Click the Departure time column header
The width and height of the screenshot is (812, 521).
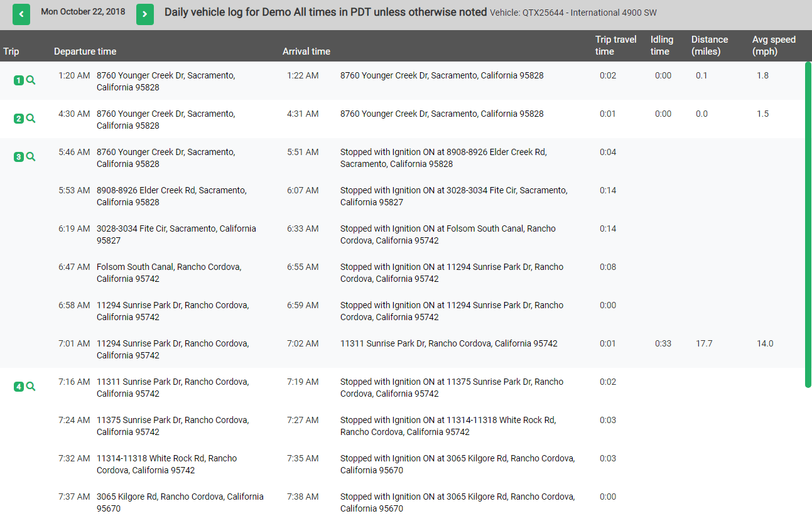point(85,51)
